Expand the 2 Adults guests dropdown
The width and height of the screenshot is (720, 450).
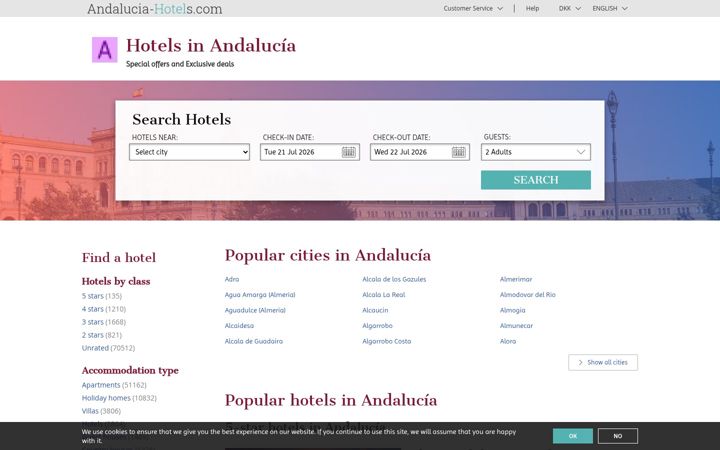[x=536, y=152]
